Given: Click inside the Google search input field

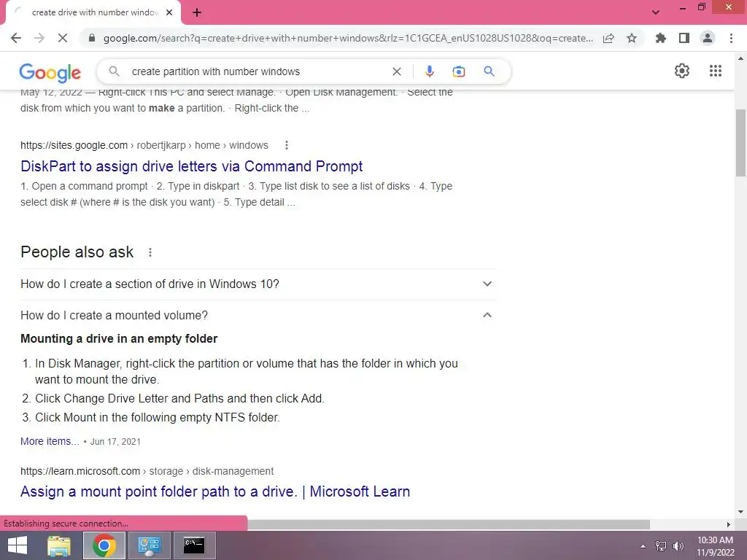Looking at the screenshot, I should pos(258,71).
